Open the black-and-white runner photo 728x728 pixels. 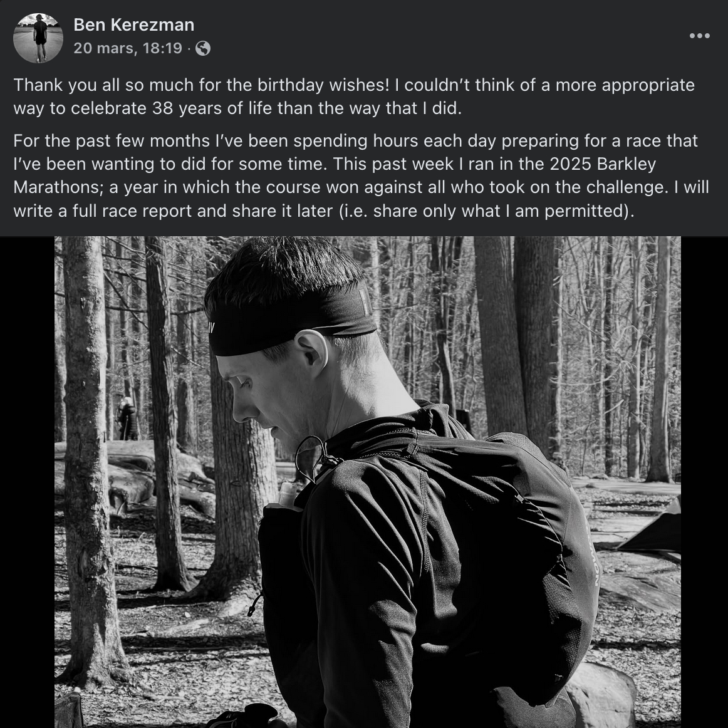pyautogui.click(x=367, y=481)
